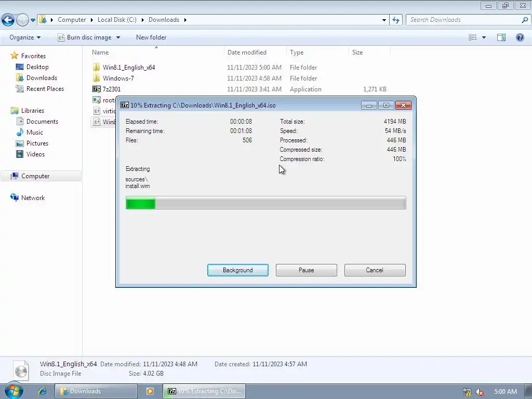Open recent pages dropdown arrow
The image size is (532, 399).
coord(33,20)
